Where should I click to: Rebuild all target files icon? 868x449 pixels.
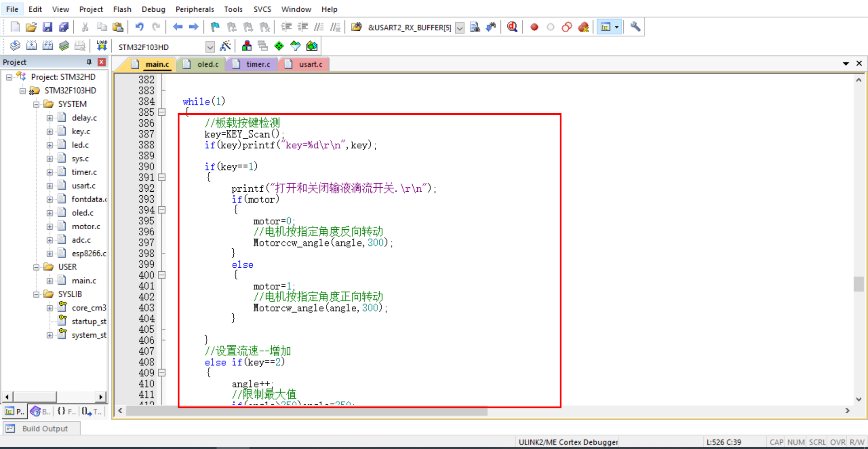click(x=47, y=46)
